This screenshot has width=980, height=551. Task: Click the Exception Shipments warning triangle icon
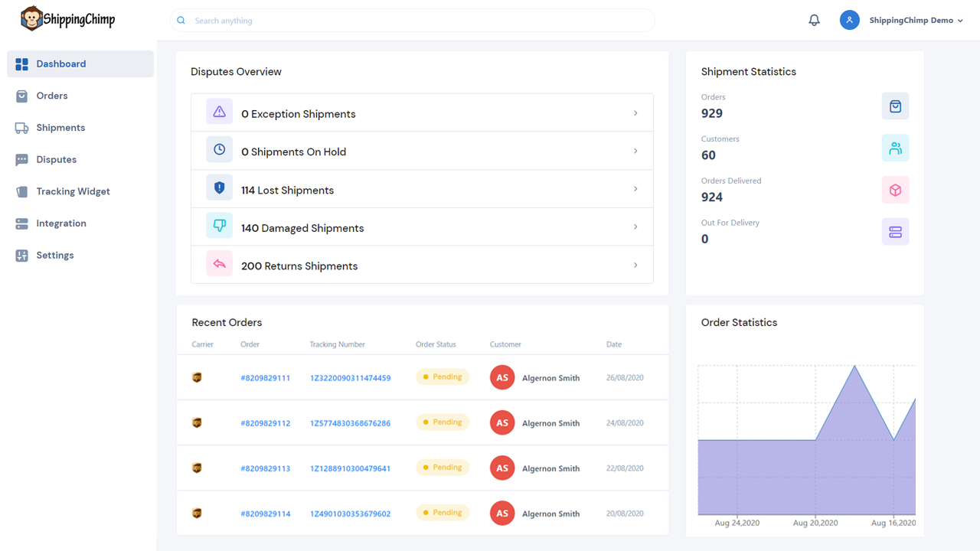click(220, 112)
